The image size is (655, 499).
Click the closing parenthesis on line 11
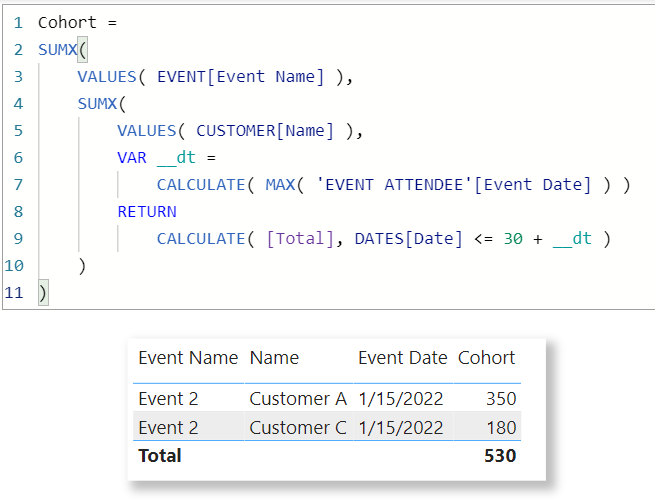point(43,293)
